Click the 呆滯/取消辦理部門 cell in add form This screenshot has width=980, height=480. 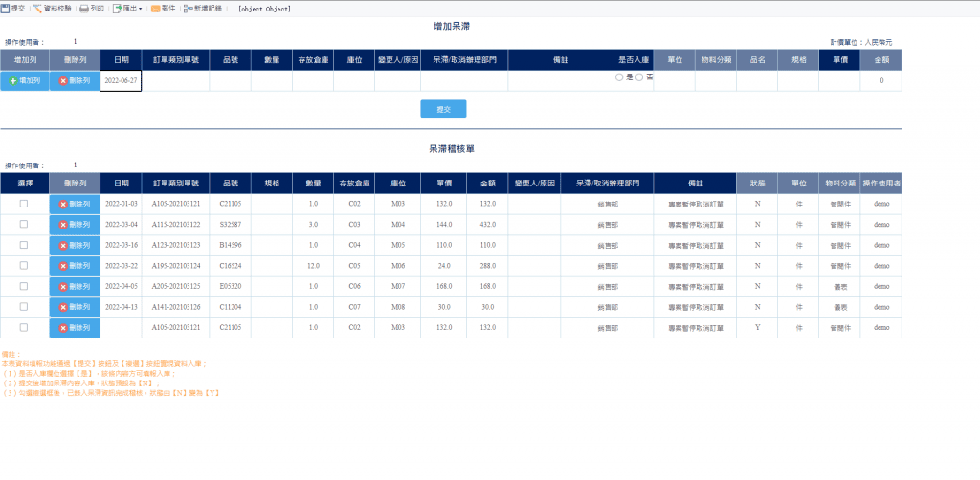[464, 81]
